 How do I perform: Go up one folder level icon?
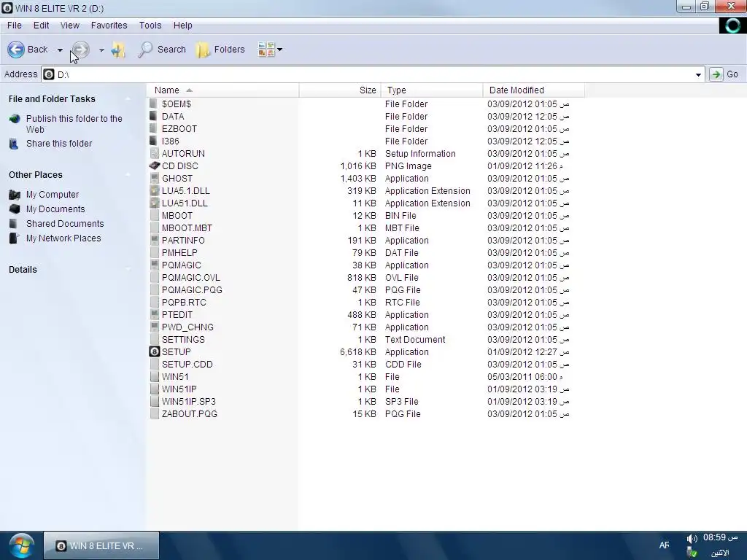[x=118, y=49]
